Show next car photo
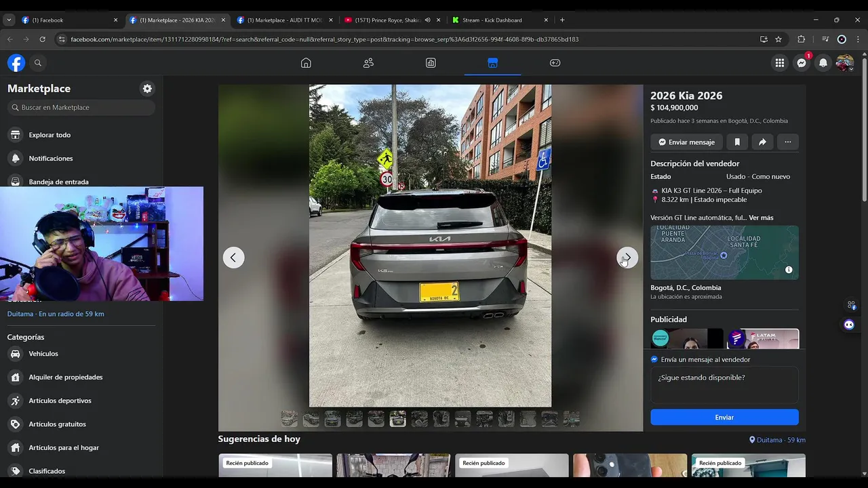Viewport: 868px width, 488px height. pos(627,258)
